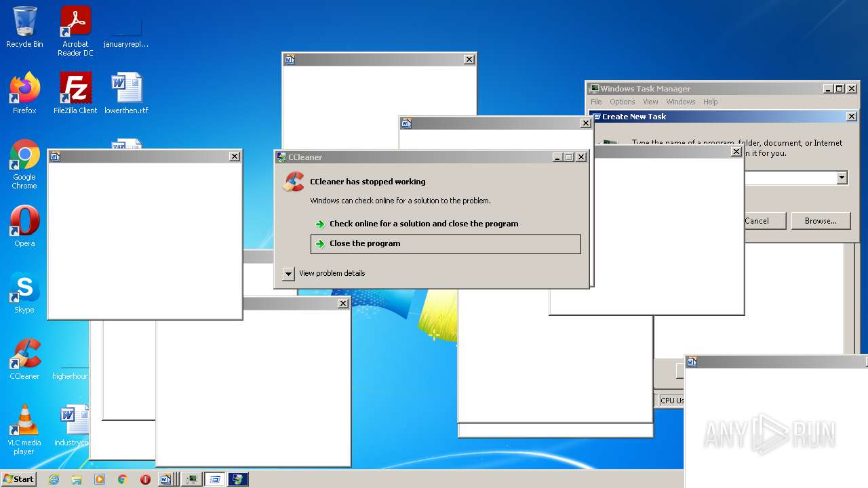Close the Create New Task dialog

(x=852, y=117)
